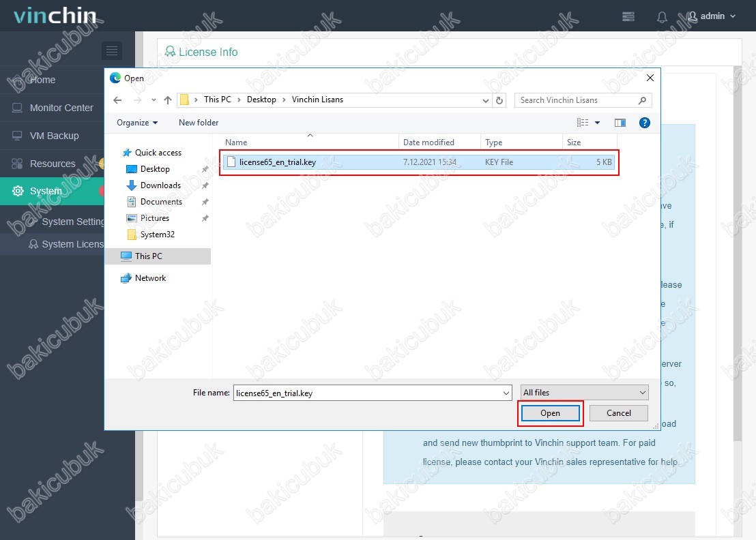Go to Monitor Center in Vinchin sidebar
Image resolution: width=756 pixels, height=540 pixels.
coord(61,108)
